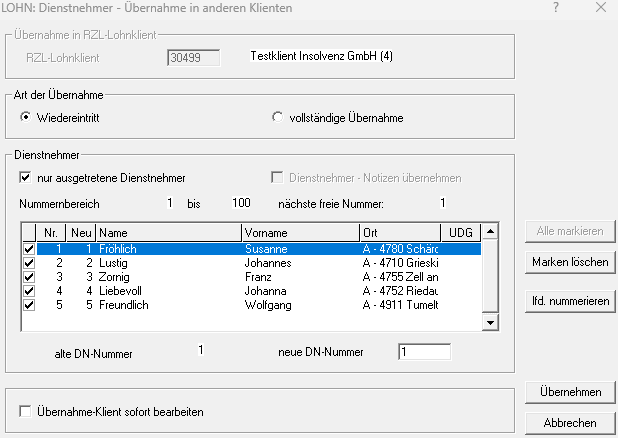Screen dimensions: 618x438
Task: Sort list by the Name column header
Action: pyautogui.click(x=168, y=232)
